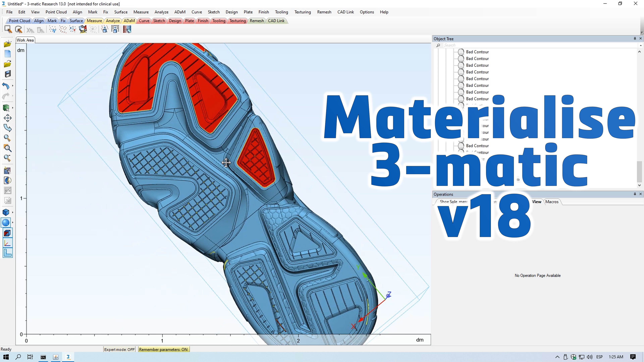Toggle the Expert mode OFF indicator
The image size is (644, 362).
(119, 349)
